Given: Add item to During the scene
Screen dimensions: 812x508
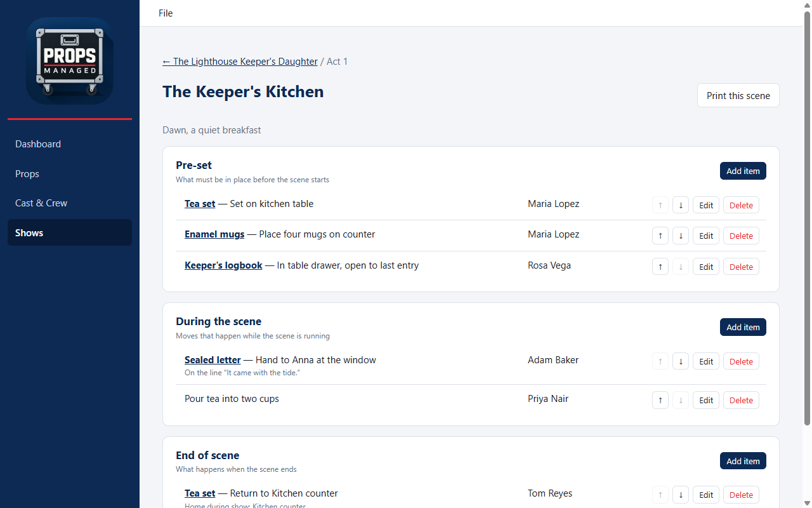Looking at the screenshot, I should click(x=743, y=327).
